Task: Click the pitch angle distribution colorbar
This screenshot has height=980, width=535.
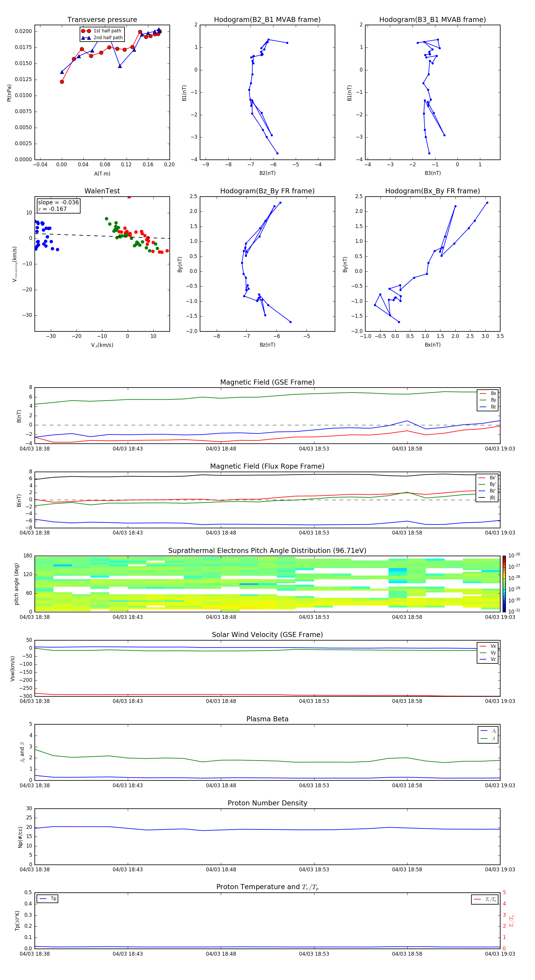Action: click(504, 584)
